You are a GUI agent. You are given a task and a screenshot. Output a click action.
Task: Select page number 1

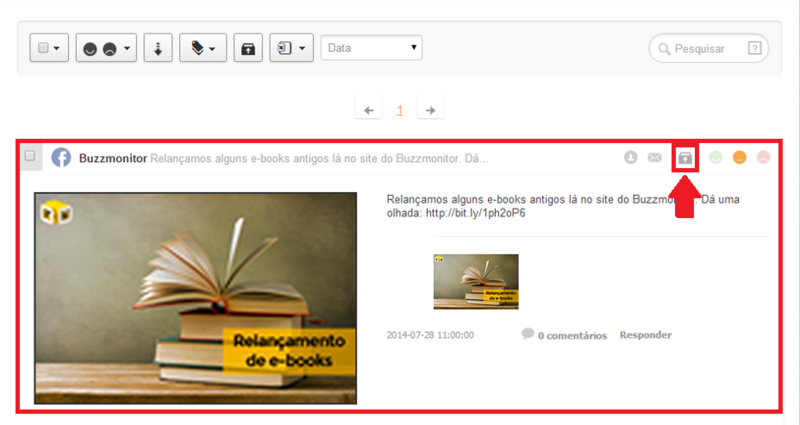[400, 110]
